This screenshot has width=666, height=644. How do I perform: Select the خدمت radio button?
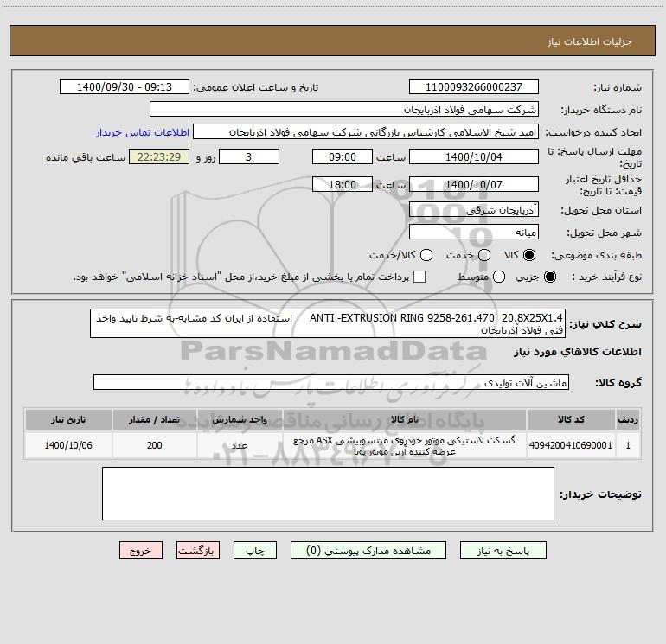pyautogui.click(x=484, y=255)
